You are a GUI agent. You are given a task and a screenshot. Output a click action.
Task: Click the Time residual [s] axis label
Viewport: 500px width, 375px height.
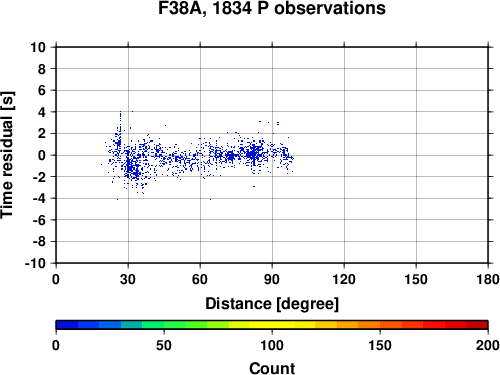point(8,155)
